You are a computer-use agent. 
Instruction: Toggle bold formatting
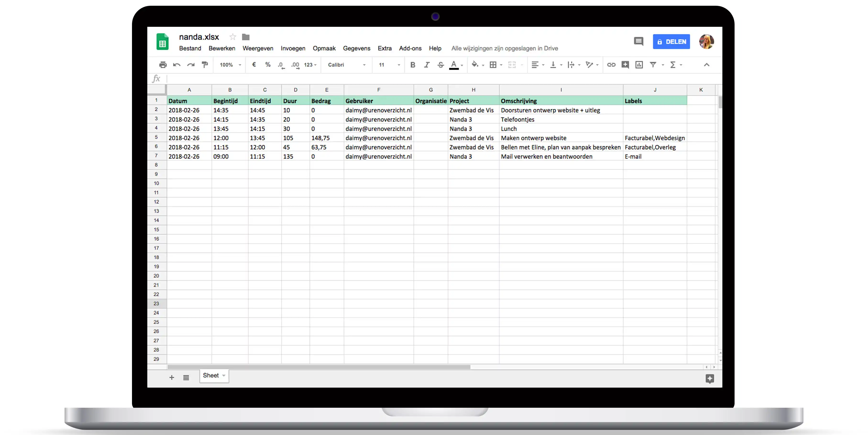pos(412,65)
